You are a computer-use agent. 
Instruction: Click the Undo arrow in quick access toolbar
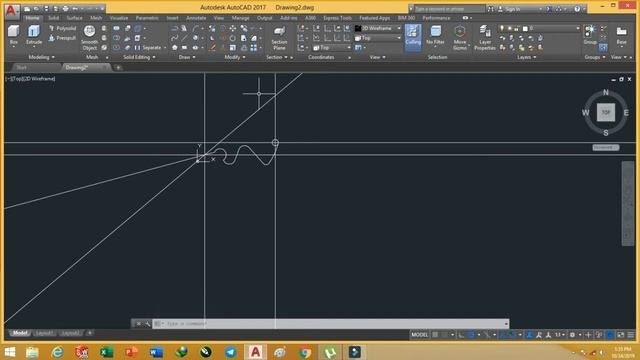tap(75, 9)
